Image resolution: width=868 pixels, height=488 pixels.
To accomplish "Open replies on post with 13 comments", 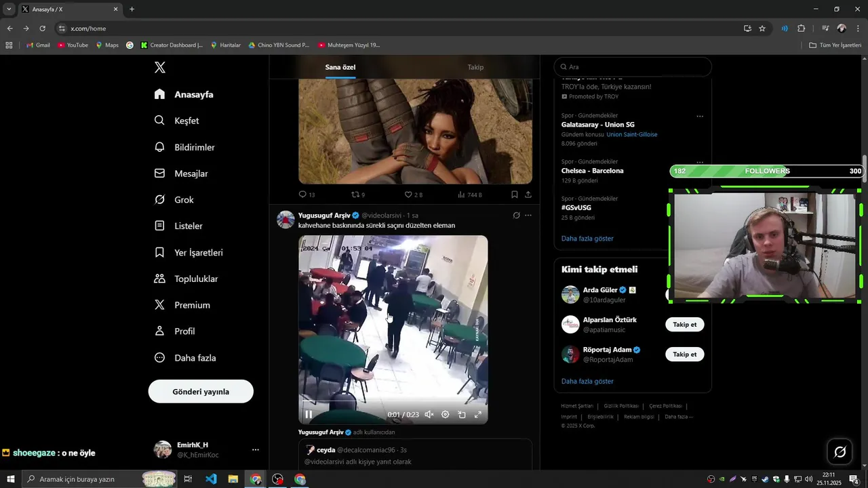I will tap(307, 195).
